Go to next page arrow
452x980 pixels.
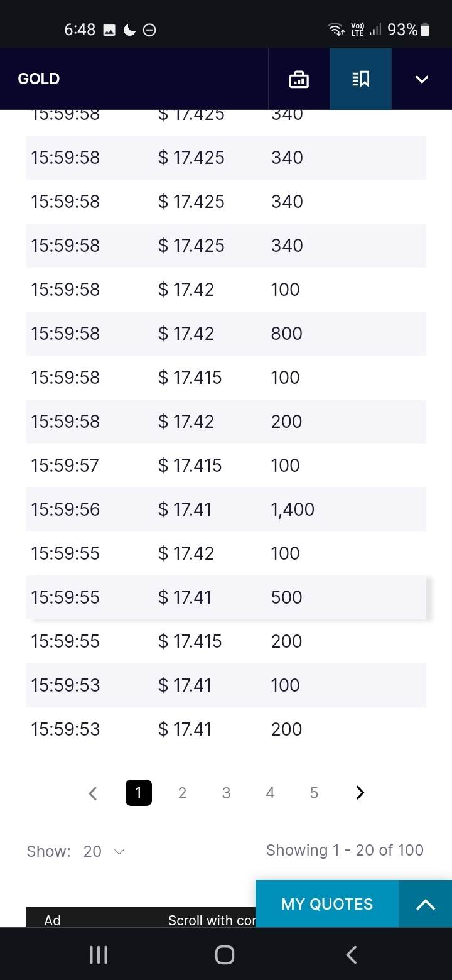click(360, 793)
